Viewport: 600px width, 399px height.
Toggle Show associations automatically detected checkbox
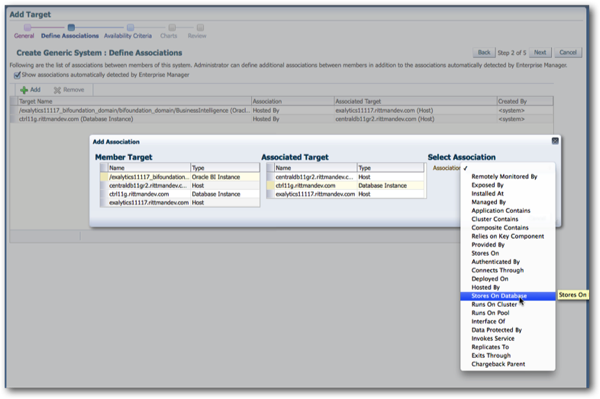tap(17, 75)
